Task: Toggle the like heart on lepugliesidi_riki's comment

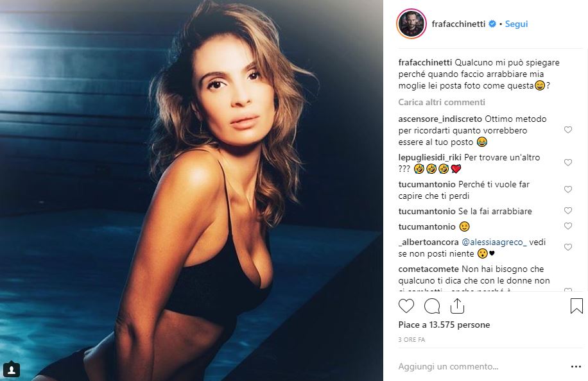Action: pyautogui.click(x=568, y=163)
